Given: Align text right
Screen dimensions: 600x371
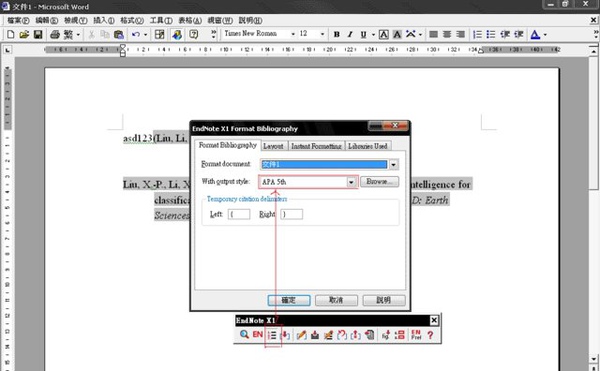Looking at the screenshot, I should coord(461,34).
